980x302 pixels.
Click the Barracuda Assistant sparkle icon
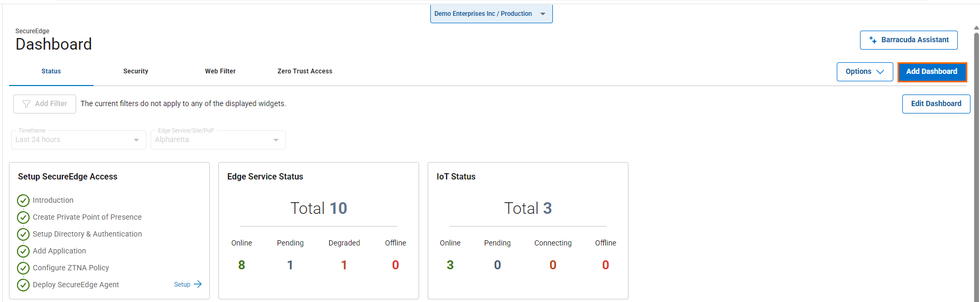[x=873, y=40]
